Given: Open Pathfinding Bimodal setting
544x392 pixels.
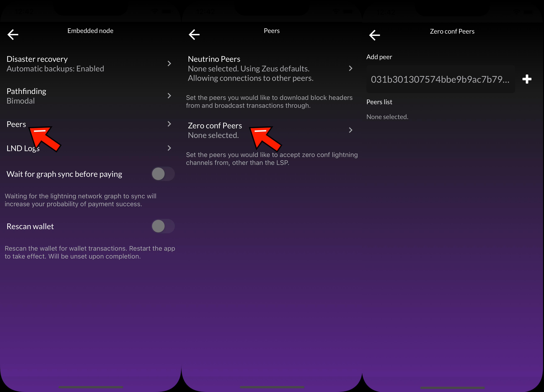Looking at the screenshot, I should tap(26, 96).
